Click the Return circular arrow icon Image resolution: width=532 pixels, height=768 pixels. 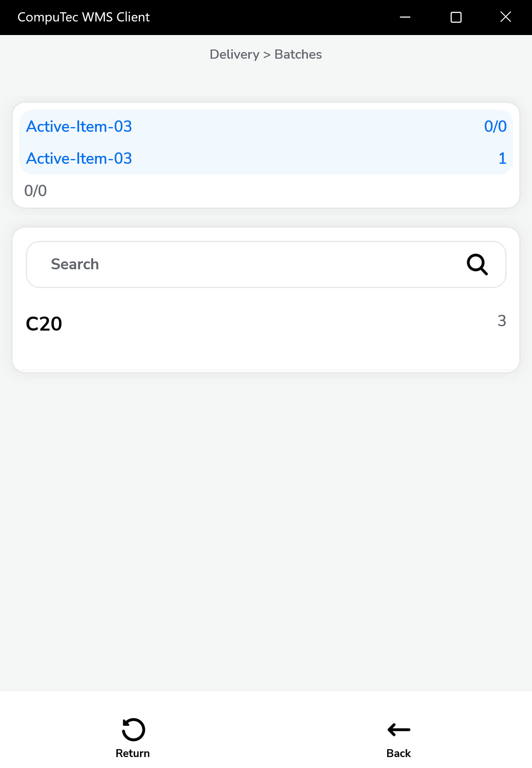tap(133, 729)
